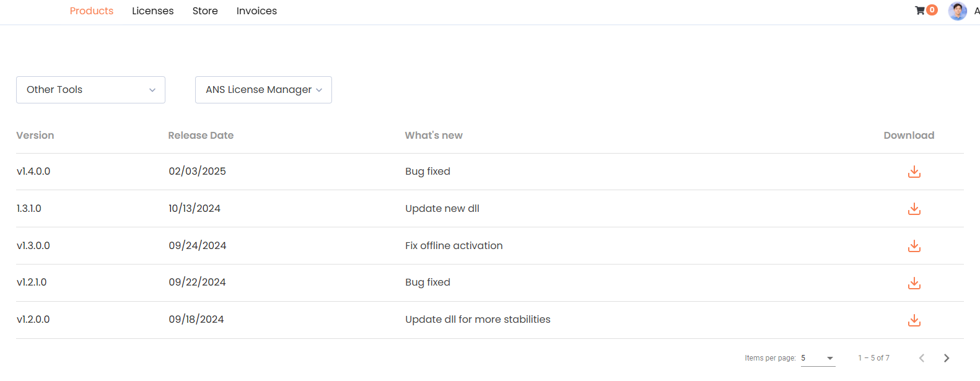The image size is (980, 381).
Task: Change items per page selector
Action: (818, 358)
